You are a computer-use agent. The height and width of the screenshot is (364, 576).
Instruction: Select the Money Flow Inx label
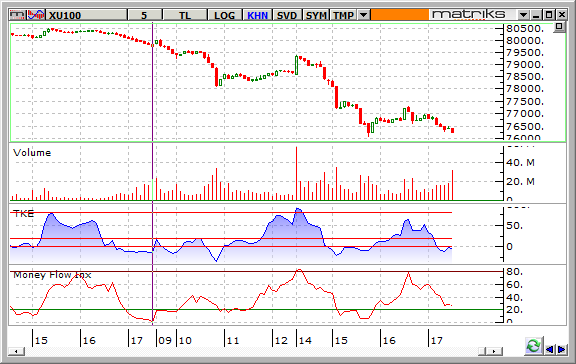tap(52, 275)
